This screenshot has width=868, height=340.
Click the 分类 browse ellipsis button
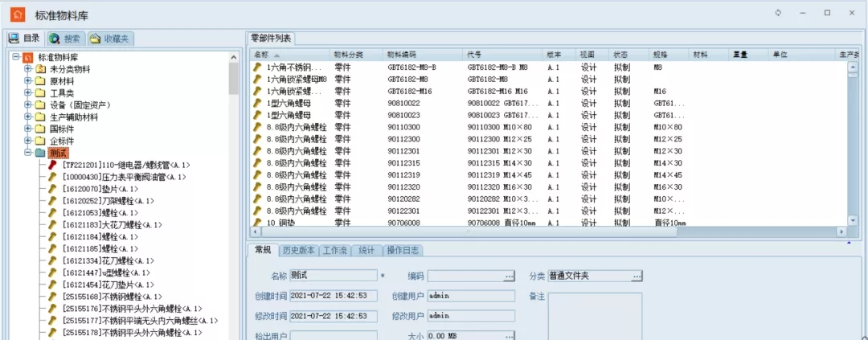tap(637, 276)
